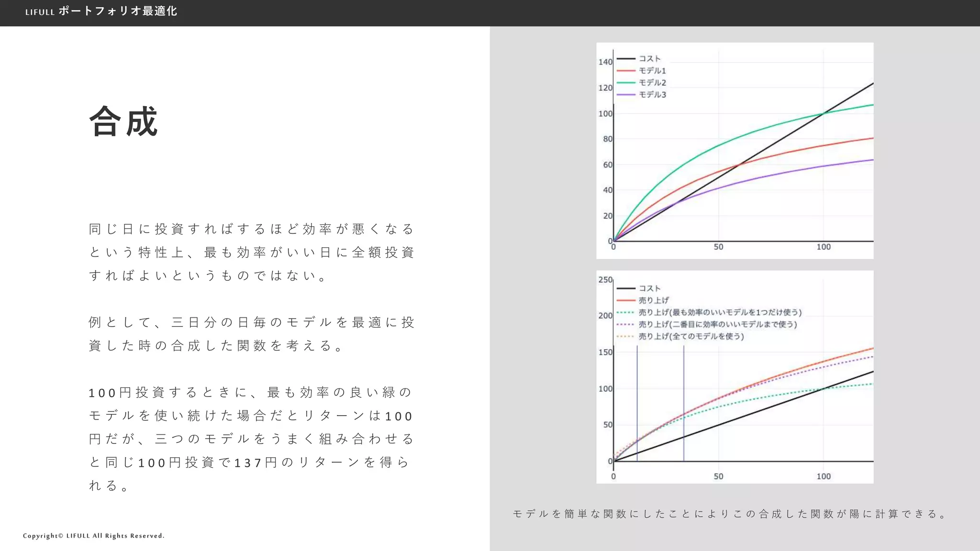The height and width of the screenshot is (551, 980).
Task: Select the paragraph beginning 100円投資するときに
Action: pyautogui.click(x=252, y=439)
